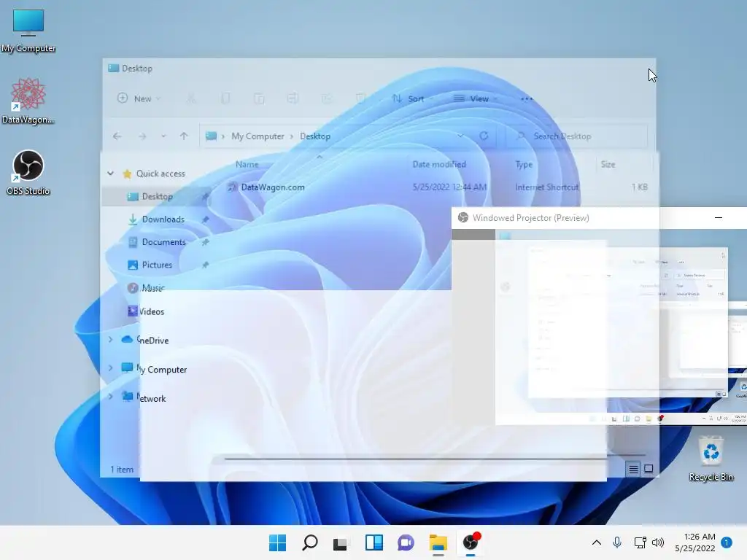
Task: Switch to details view layout icon
Action: [x=633, y=470]
